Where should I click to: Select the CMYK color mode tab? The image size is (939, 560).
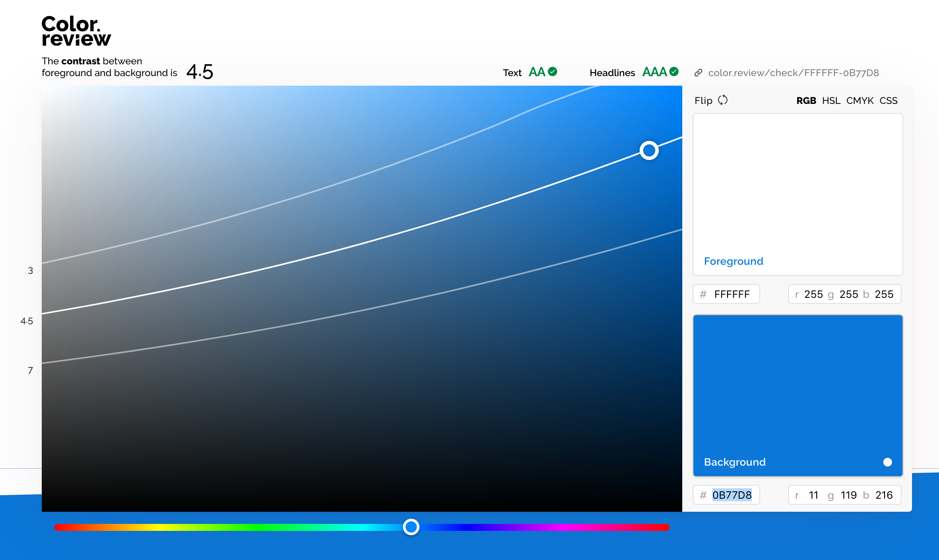click(860, 100)
